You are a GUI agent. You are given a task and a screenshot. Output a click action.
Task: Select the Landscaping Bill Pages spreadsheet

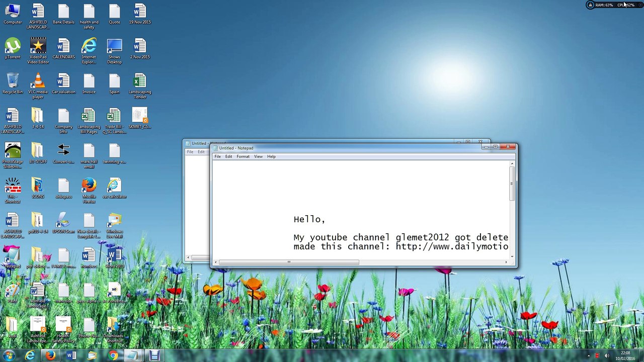click(89, 121)
